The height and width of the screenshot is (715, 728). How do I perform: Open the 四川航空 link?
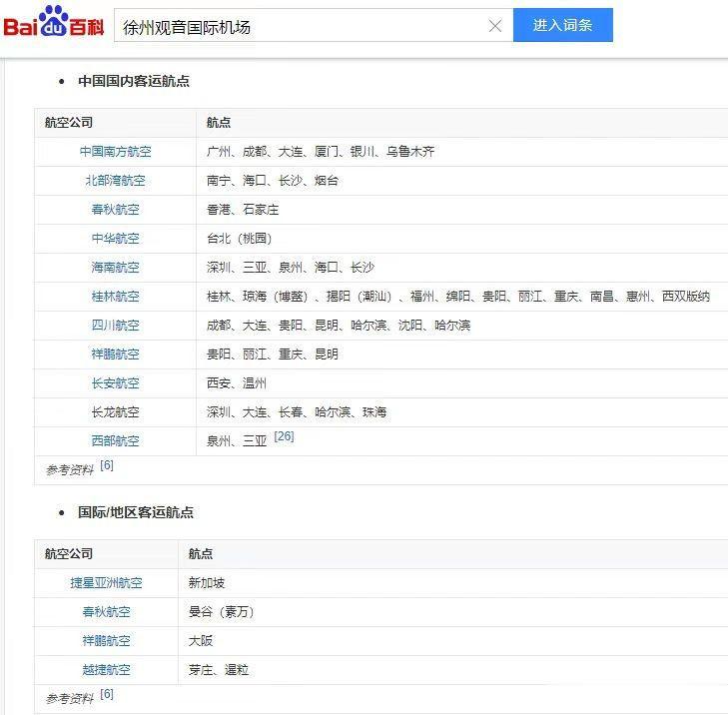[x=115, y=326]
